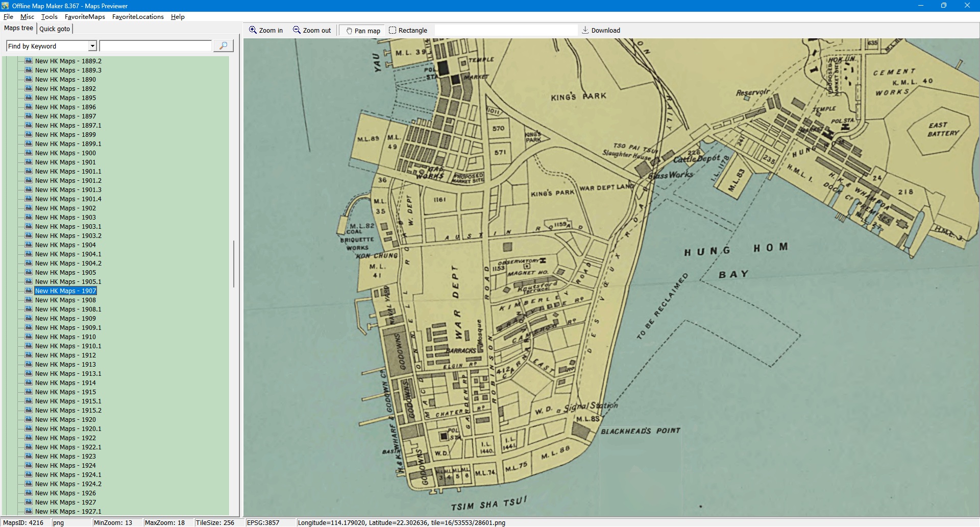Click the map icon beside New HK Maps - 1927
Viewport: 980px width, 527px height.
(29, 502)
